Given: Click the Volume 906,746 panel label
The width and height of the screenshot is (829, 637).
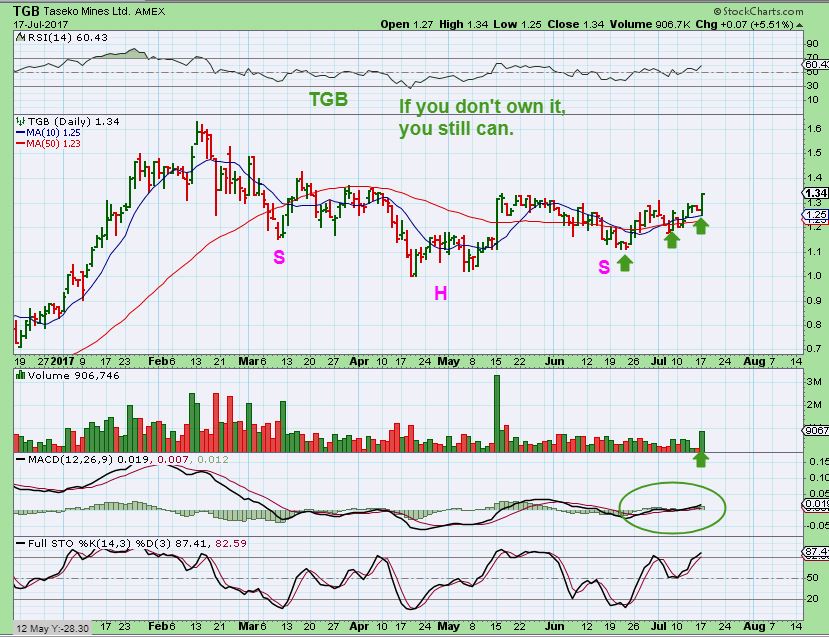Looking at the screenshot, I should click(74, 375).
